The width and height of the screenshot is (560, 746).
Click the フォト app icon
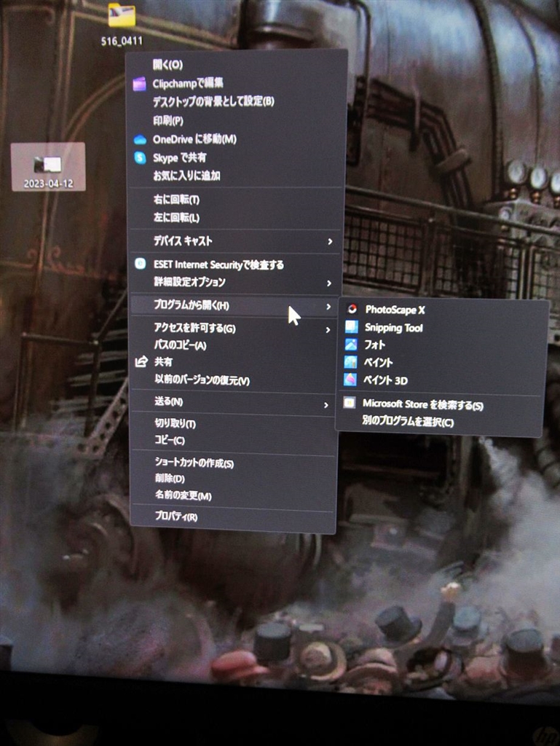(351, 345)
